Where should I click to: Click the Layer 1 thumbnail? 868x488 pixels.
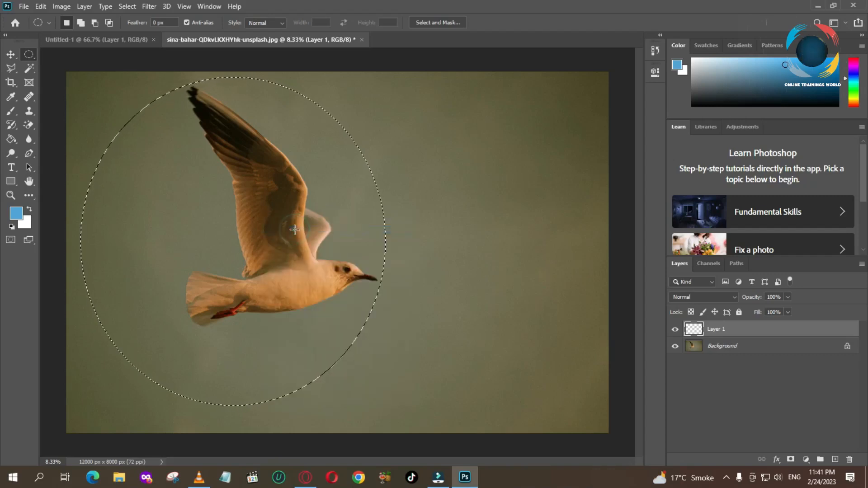click(x=693, y=328)
